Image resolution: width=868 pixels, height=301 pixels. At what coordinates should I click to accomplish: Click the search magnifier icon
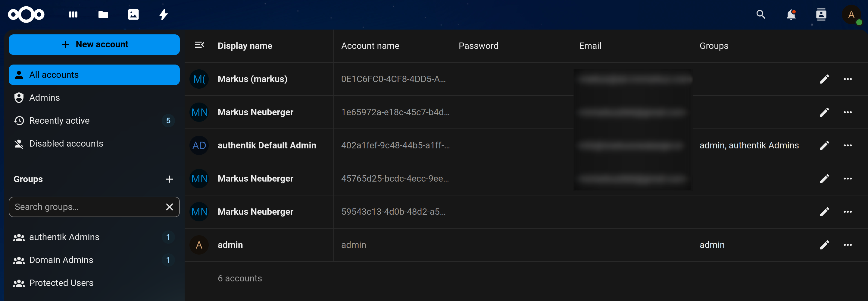pos(760,14)
